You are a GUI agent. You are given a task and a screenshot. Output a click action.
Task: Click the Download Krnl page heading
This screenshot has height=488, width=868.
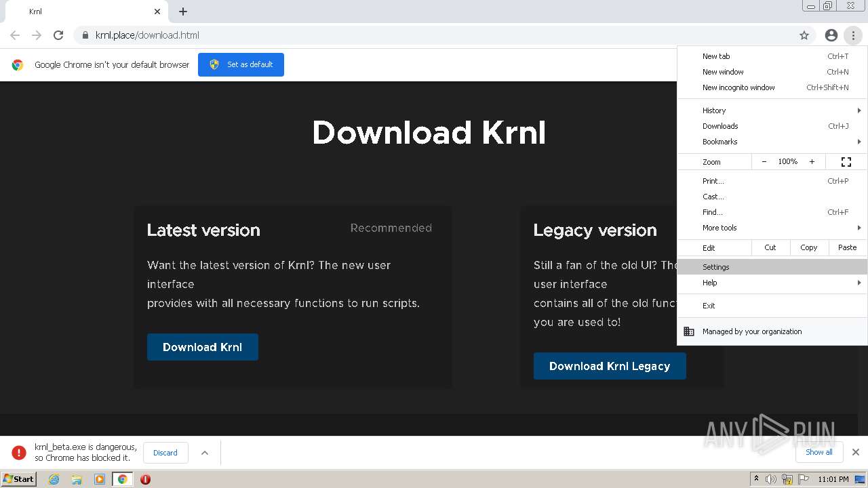point(429,133)
